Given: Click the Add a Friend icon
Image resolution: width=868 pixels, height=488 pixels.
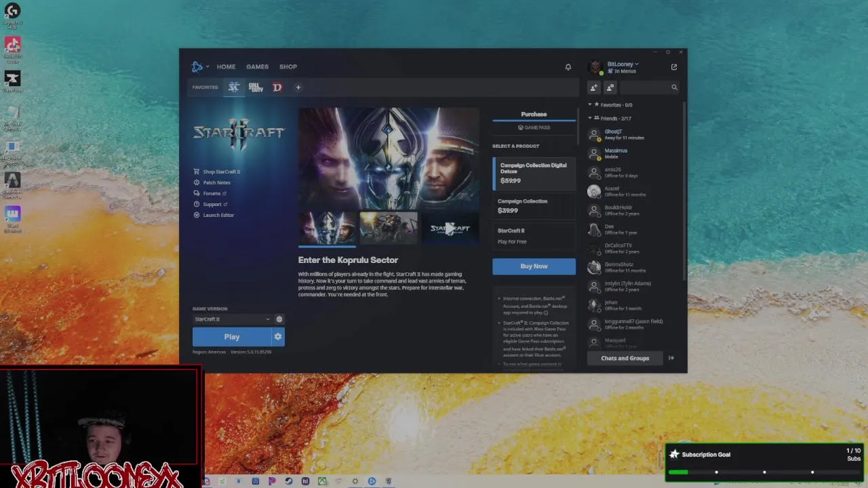Looking at the screenshot, I should [x=594, y=87].
